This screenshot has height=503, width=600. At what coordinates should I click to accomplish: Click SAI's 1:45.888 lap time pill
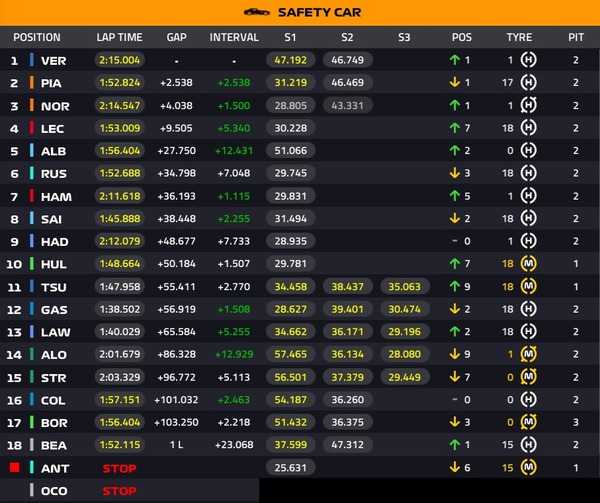[120, 218]
